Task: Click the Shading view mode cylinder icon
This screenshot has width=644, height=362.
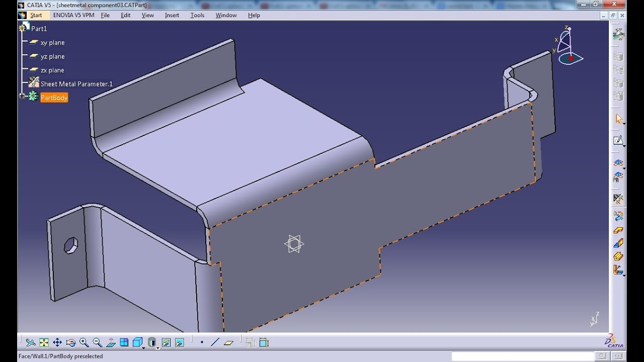Action: pos(152,342)
